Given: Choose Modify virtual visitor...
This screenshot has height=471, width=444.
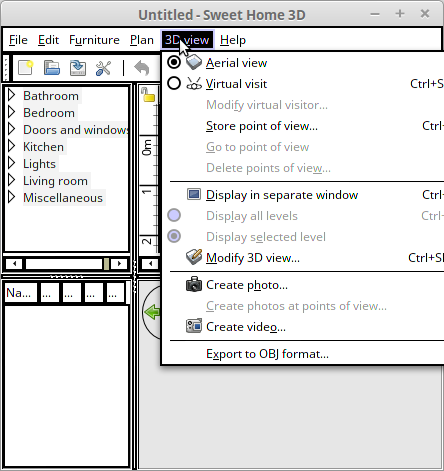Looking at the screenshot, I should (267, 105).
